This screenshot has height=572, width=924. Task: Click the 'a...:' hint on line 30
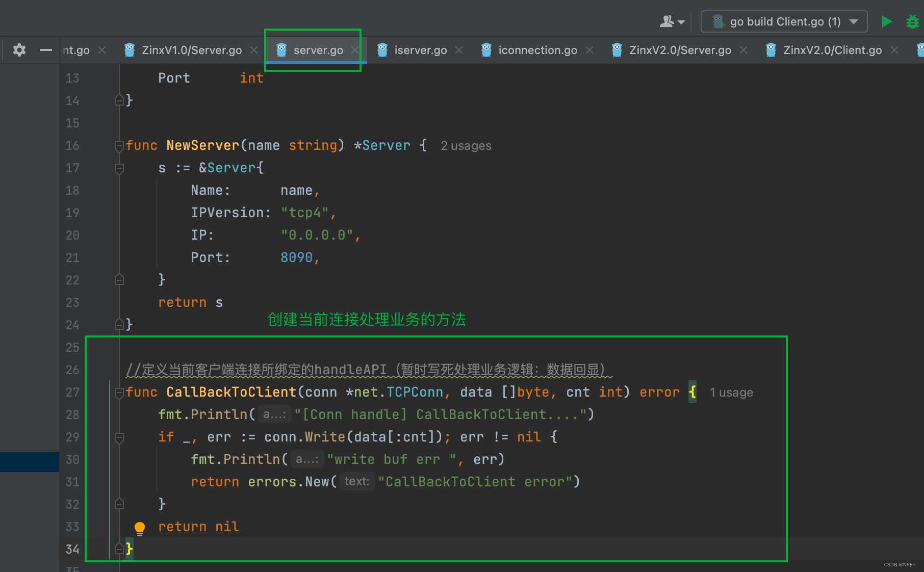307,459
